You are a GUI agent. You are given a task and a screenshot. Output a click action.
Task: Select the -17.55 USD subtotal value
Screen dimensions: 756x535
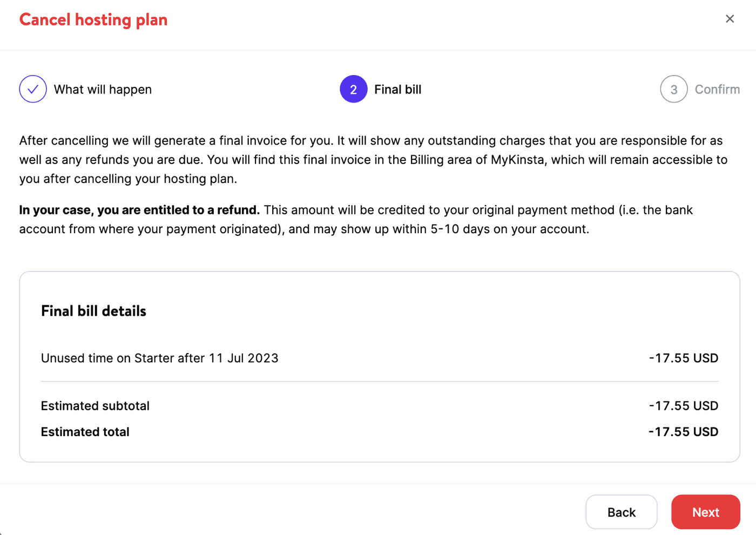click(683, 405)
